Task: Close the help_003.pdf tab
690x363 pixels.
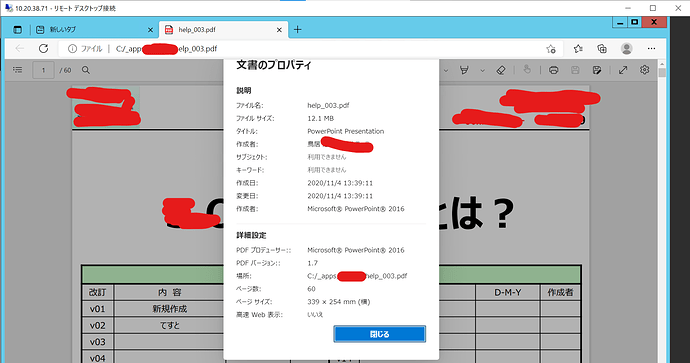Action: (x=279, y=30)
